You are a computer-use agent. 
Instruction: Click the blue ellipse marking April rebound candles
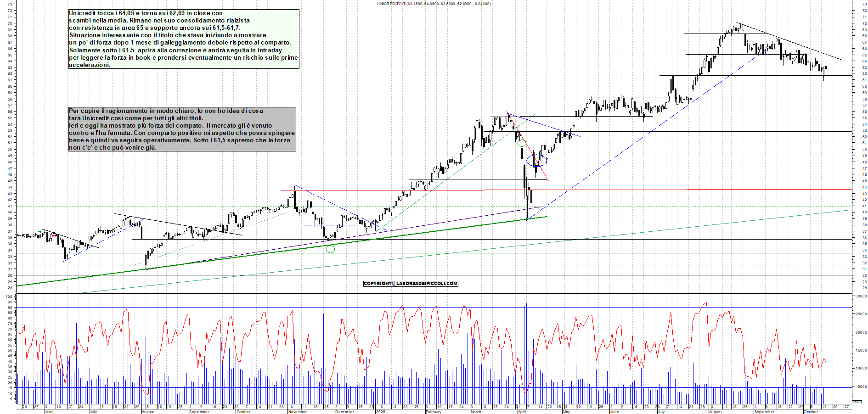pyautogui.click(x=537, y=161)
